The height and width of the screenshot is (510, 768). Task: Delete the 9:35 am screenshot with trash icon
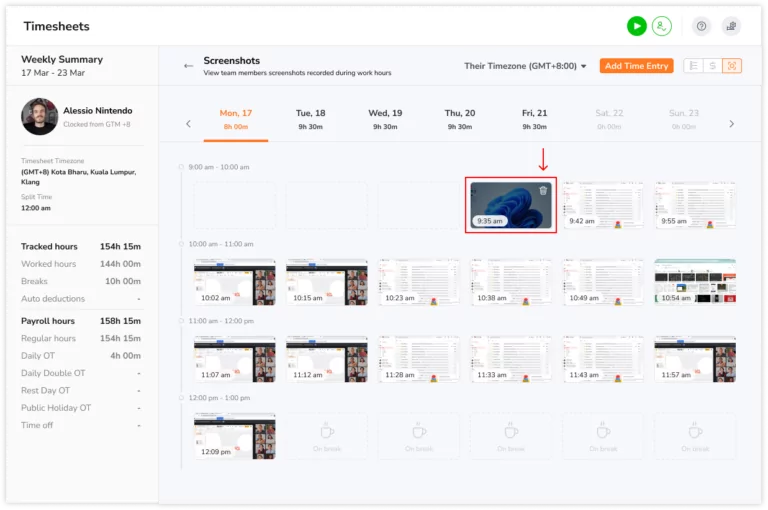coord(543,191)
